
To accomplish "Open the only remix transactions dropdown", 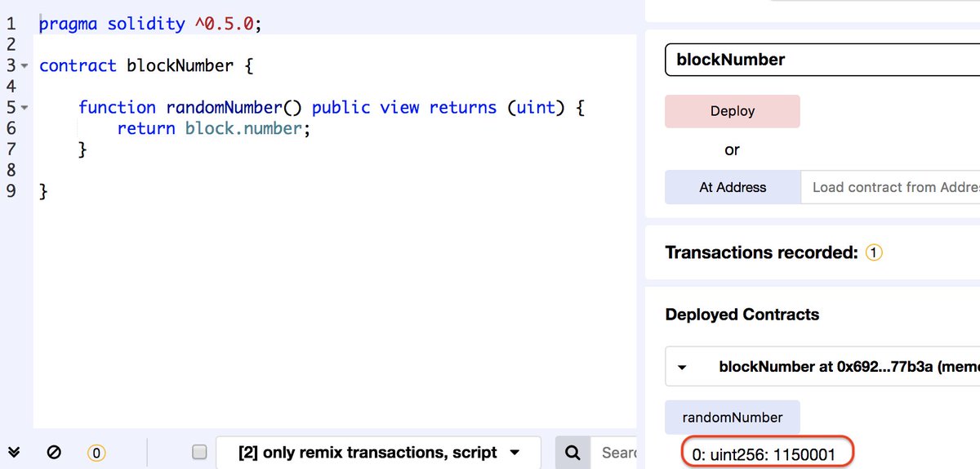I will pos(379,452).
